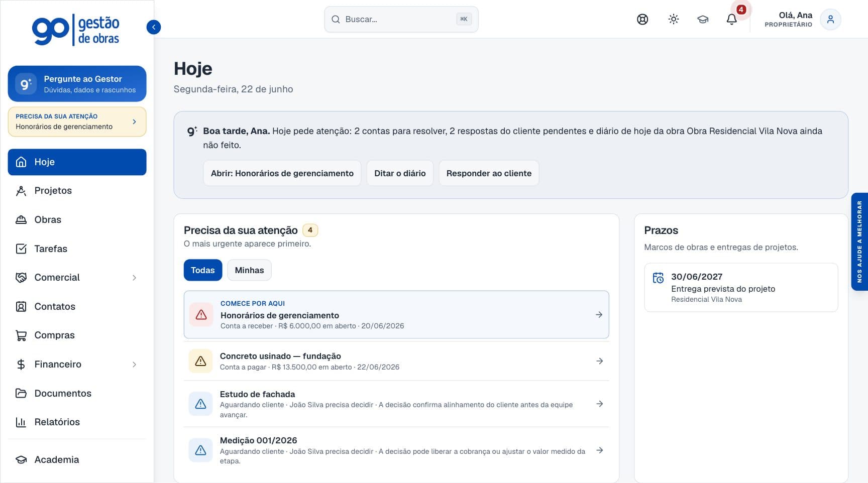
Task: Select the Todas filter tab
Action: [x=203, y=270]
